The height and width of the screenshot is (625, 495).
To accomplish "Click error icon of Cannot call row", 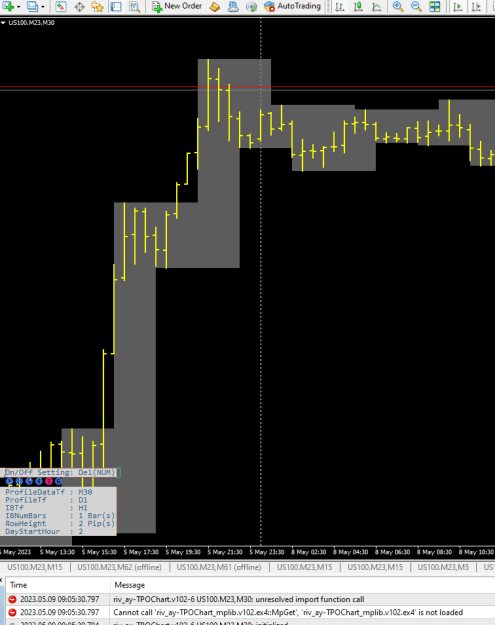I will 12,613.
